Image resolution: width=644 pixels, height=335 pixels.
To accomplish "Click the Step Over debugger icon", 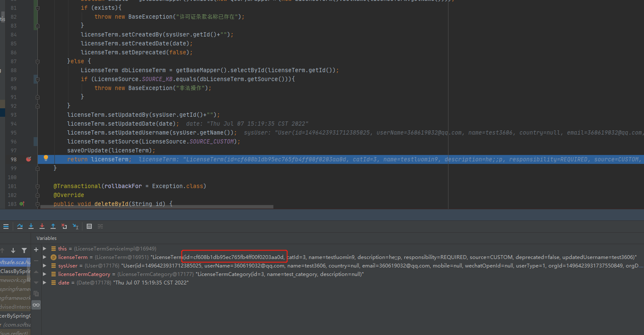I will tap(20, 226).
